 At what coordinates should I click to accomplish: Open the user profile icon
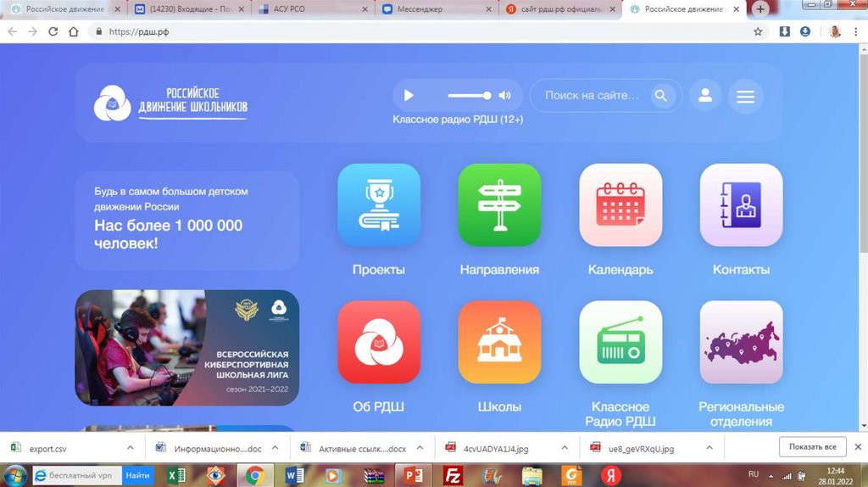[x=705, y=96]
